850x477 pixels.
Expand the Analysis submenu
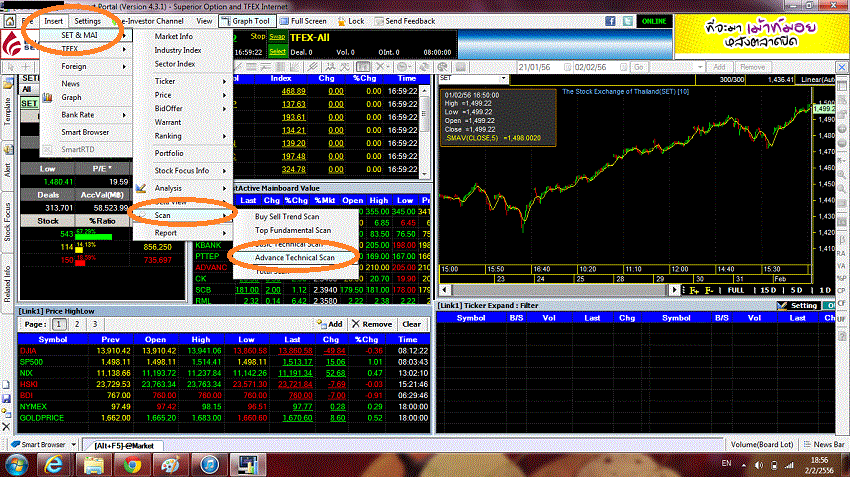[183, 188]
